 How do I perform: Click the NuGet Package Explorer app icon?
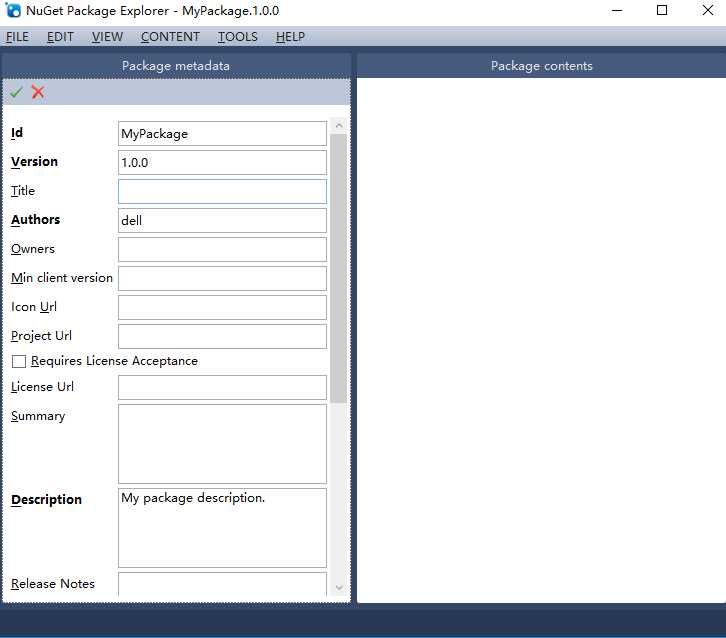click(x=13, y=10)
